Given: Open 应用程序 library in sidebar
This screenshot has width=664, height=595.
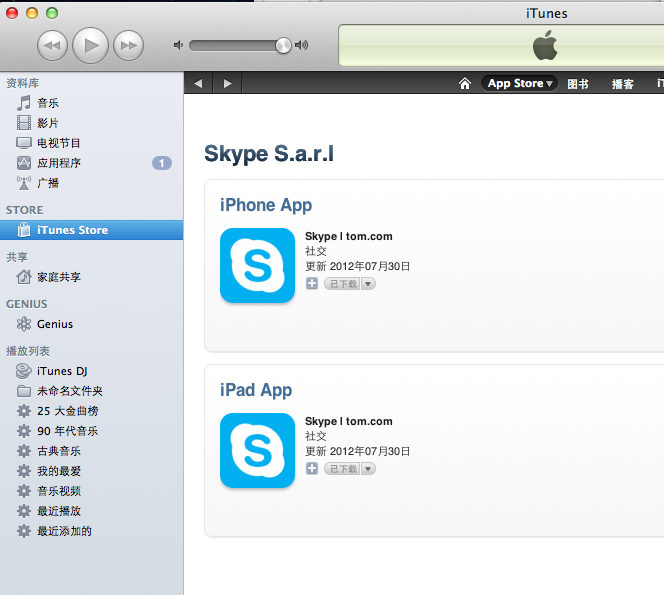Looking at the screenshot, I should (x=91, y=163).
